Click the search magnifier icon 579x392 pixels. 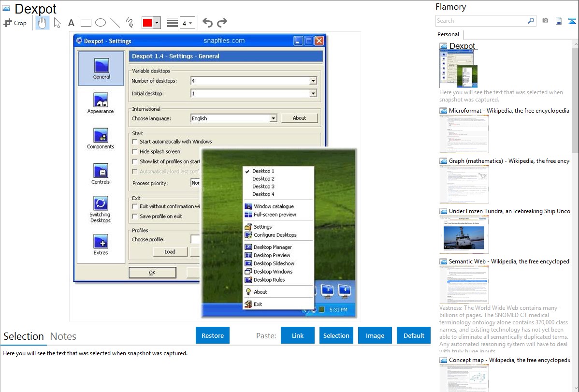[x=531, y=21]
